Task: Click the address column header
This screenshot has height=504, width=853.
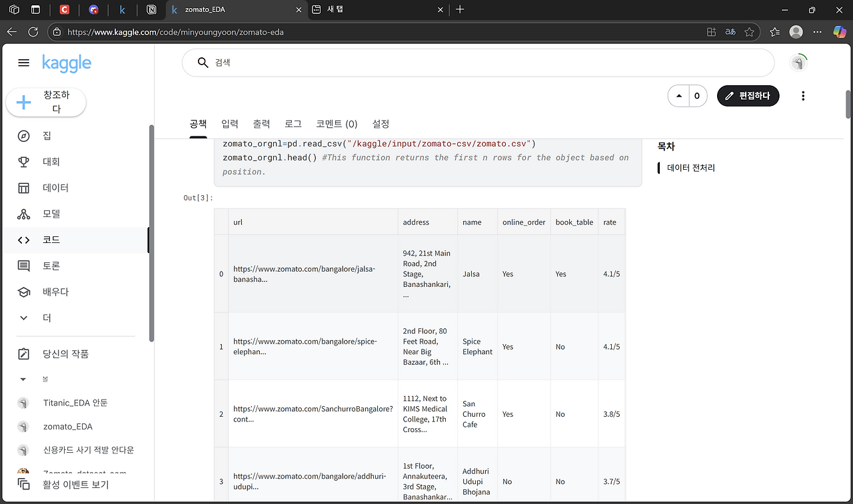Action: pyautogui.click(x=428, y=222)
